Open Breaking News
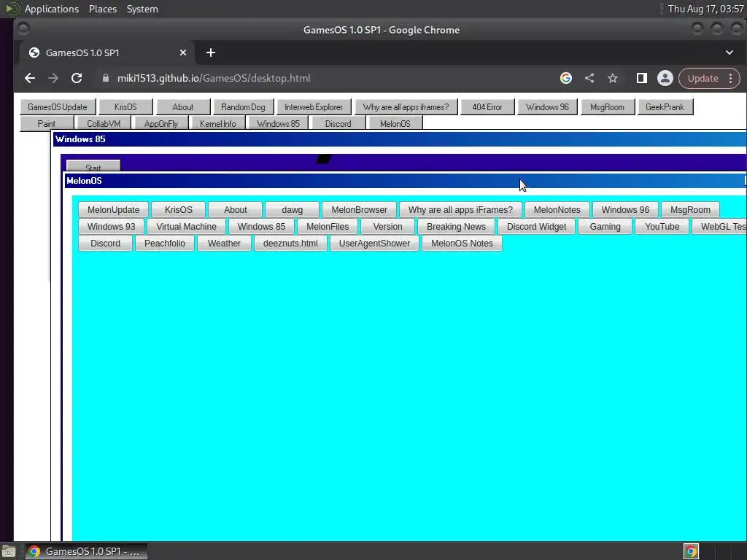The image size is (747, 560). tap(457, 226)
